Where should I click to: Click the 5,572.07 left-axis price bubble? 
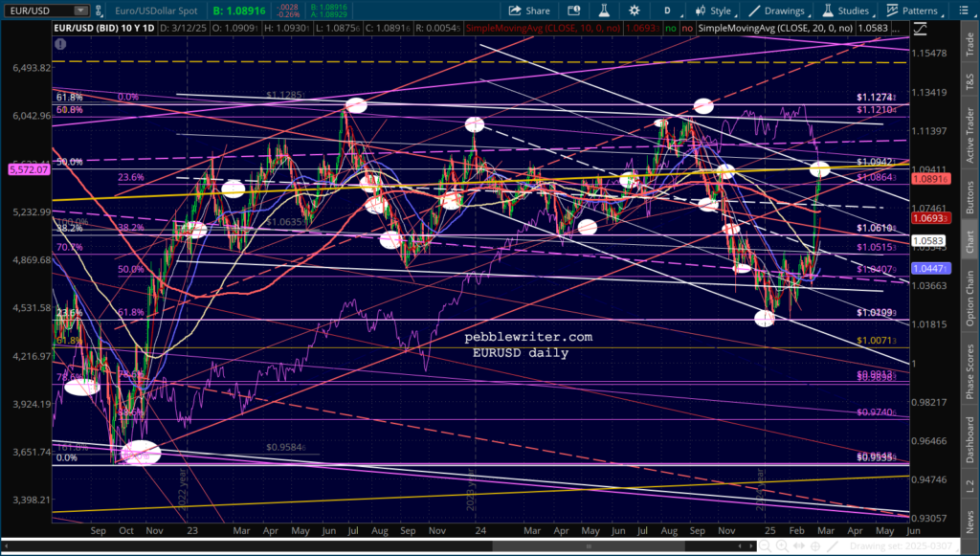[x=28, y=169]
